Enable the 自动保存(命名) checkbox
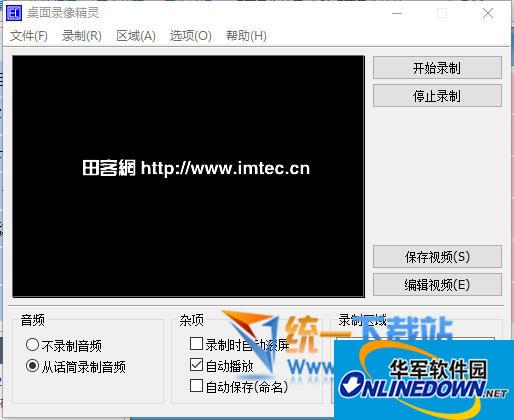Screen dimensions: 514x420 tap(196, 386)
